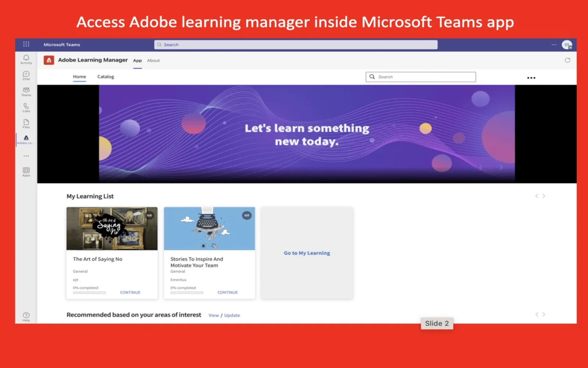The image size is (588, 368).
Task: Show previous My Learning List items
Action: click(x=537, y=196)
